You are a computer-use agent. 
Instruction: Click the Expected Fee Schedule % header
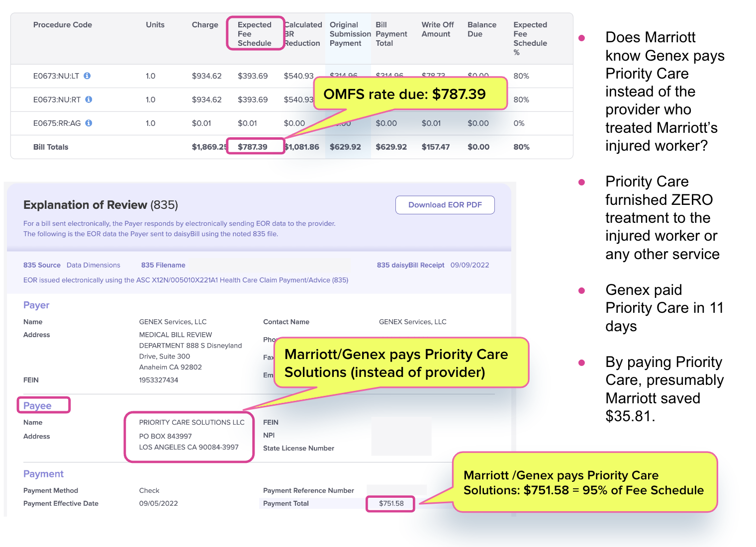(x=530, y=38)
